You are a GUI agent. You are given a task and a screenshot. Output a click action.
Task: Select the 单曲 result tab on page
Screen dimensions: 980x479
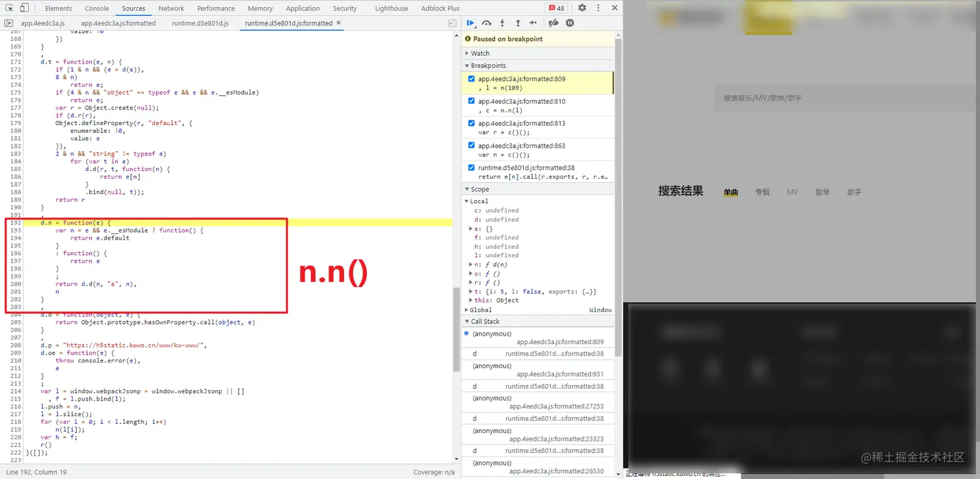[731, 192]
